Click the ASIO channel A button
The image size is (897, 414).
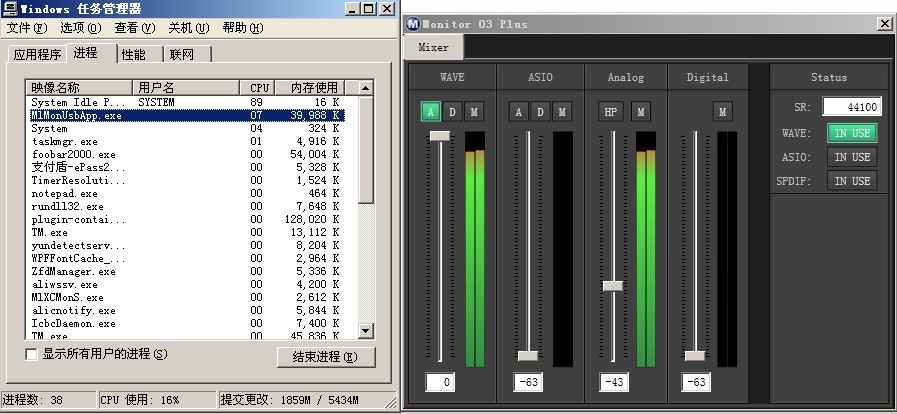pos(518,111)
